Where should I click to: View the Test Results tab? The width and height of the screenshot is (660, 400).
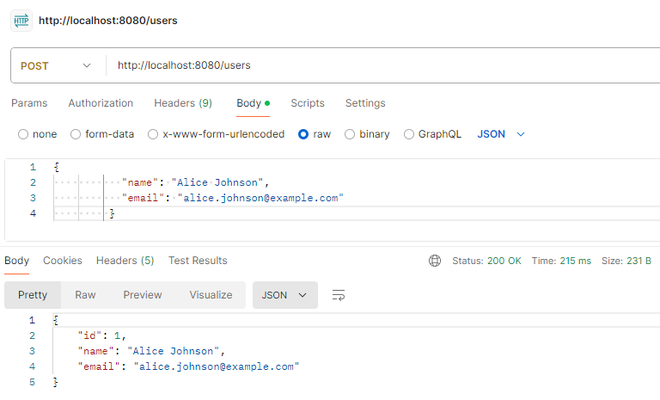pyautogui.click(x=197, y=261)
